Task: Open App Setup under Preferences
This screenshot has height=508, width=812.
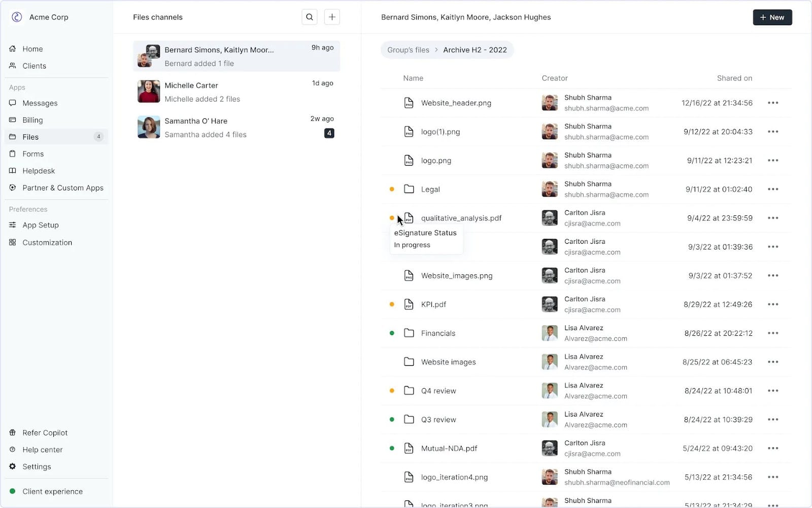Action: tap(40, 225)
